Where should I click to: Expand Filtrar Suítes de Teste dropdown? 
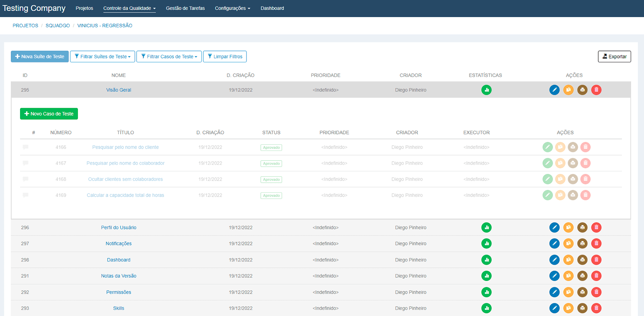point(102,57)
